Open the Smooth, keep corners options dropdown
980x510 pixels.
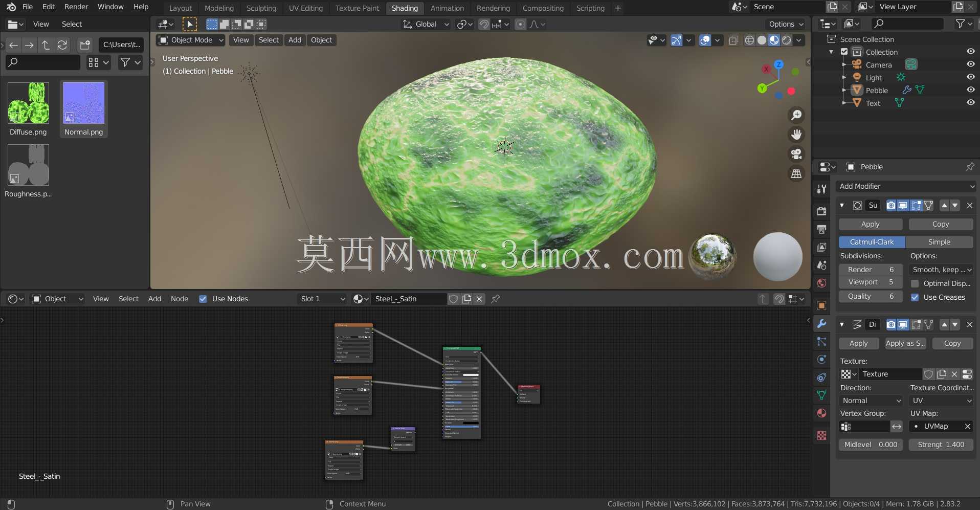point(942,270)
